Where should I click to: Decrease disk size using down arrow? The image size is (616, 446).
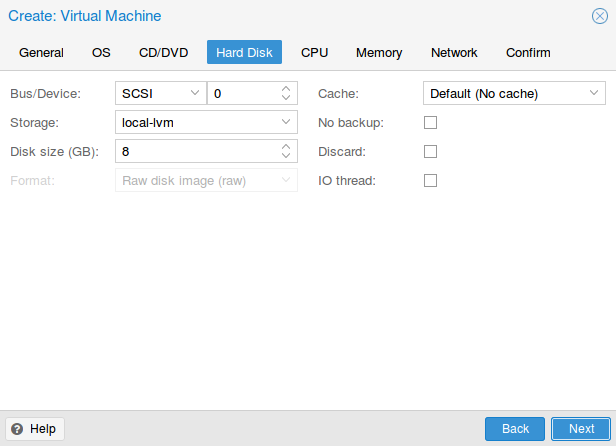pyautogui.click(x=286, y=155)
